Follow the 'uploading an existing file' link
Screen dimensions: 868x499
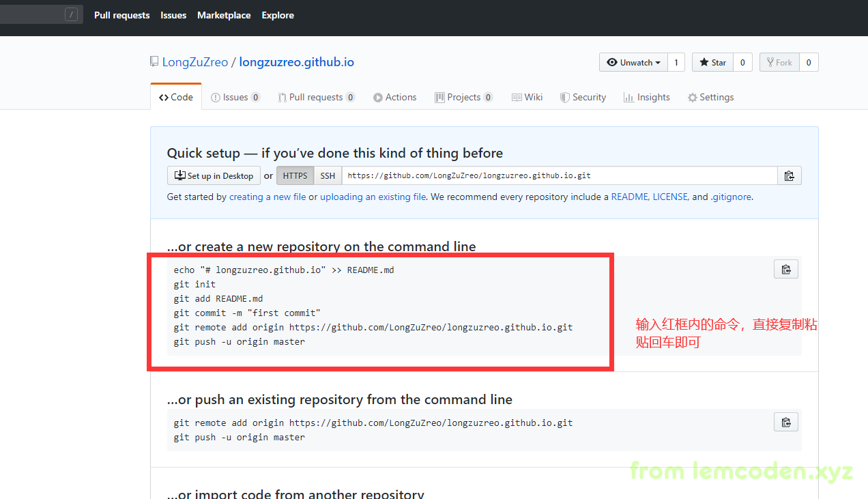pos(373,197)
